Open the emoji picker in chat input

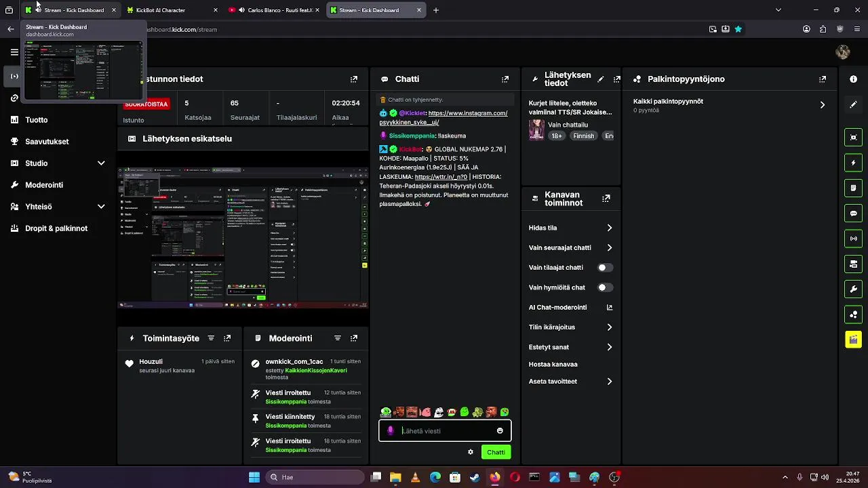click(x=500, y=430)
